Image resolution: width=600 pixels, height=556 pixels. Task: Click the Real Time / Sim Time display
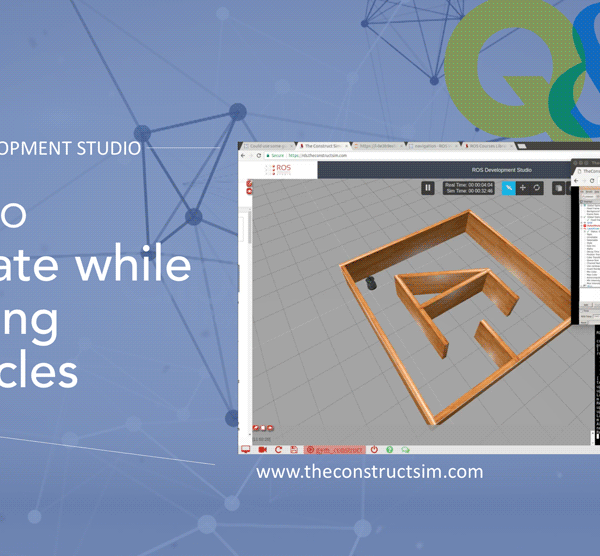coord(469,188)
